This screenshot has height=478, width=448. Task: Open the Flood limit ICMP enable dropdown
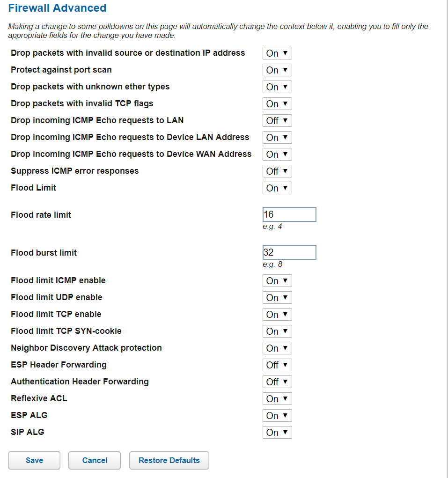point(277,280)
